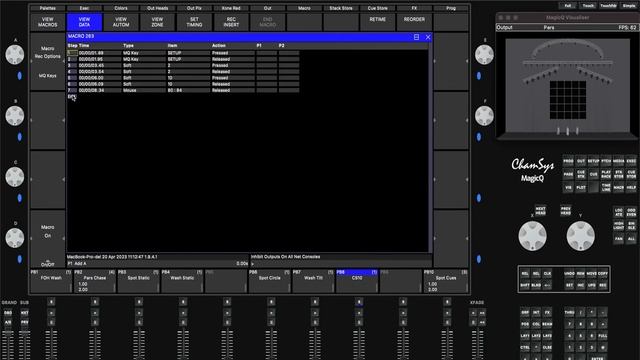This screenshot has width=640, height=360.
Task: Open the TIME LINE window key
Action: tap(606, 187)
